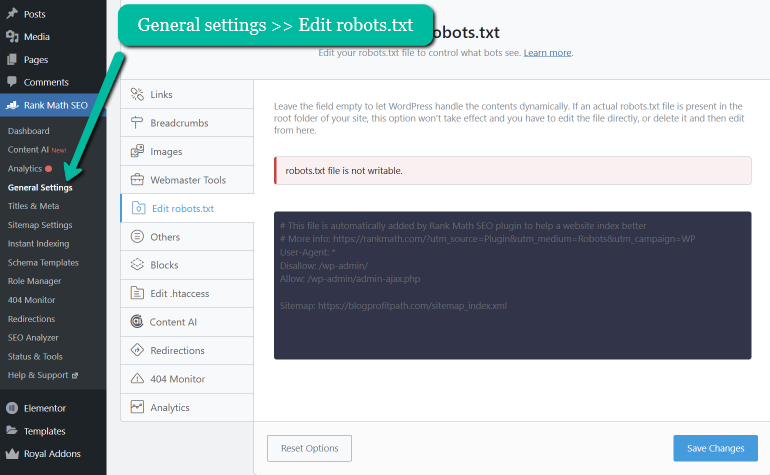Open Content AI submenu item
The image size is (770, 475).
click(x=28, y=149)
